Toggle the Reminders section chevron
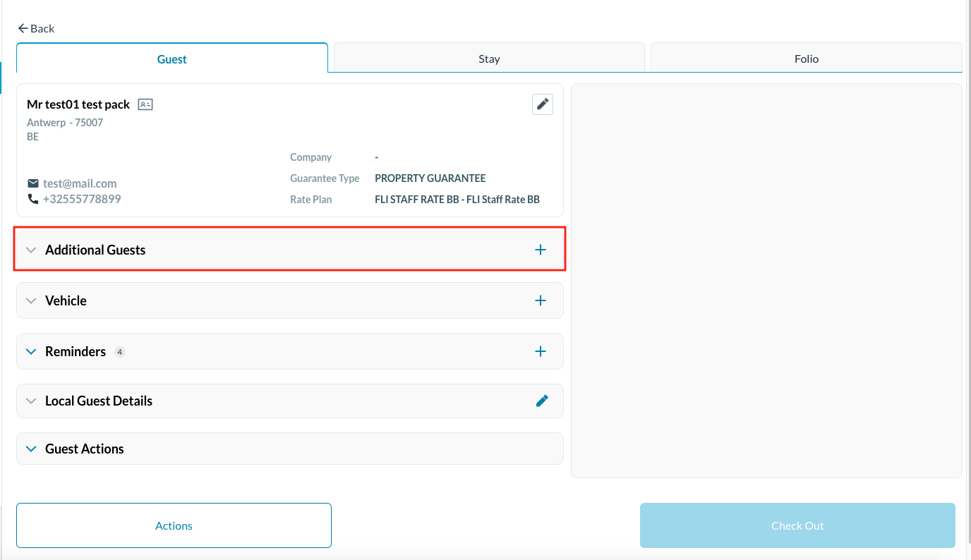Viewport: 971px width, 560px height. click(x=31, y=352)
